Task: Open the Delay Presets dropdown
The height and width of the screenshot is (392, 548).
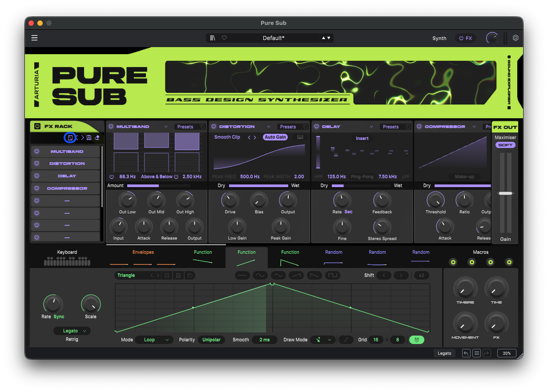Action: point(391,127)
